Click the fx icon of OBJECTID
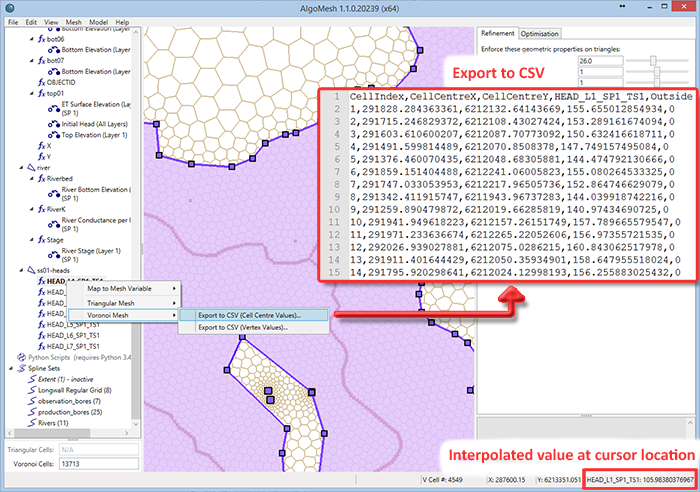Image resolution: width=700 pixels, height=492 pixels. coord(42,82)
